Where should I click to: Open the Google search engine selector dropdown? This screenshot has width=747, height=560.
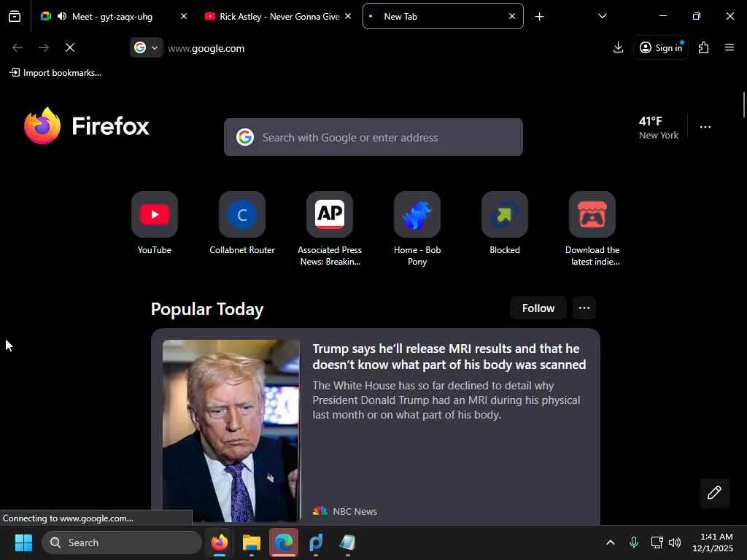(146, 47)
